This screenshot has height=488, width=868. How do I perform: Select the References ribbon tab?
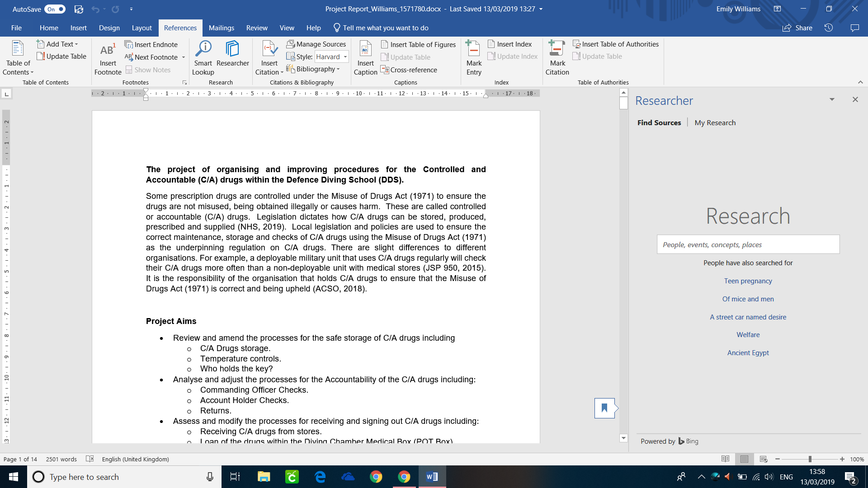(x=180, y=28)
